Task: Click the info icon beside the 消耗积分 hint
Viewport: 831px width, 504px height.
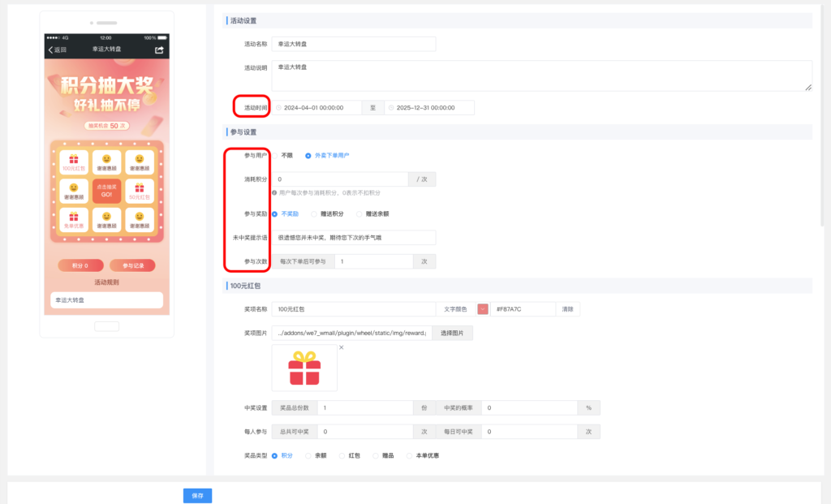Action: click(x=275, y=191)
